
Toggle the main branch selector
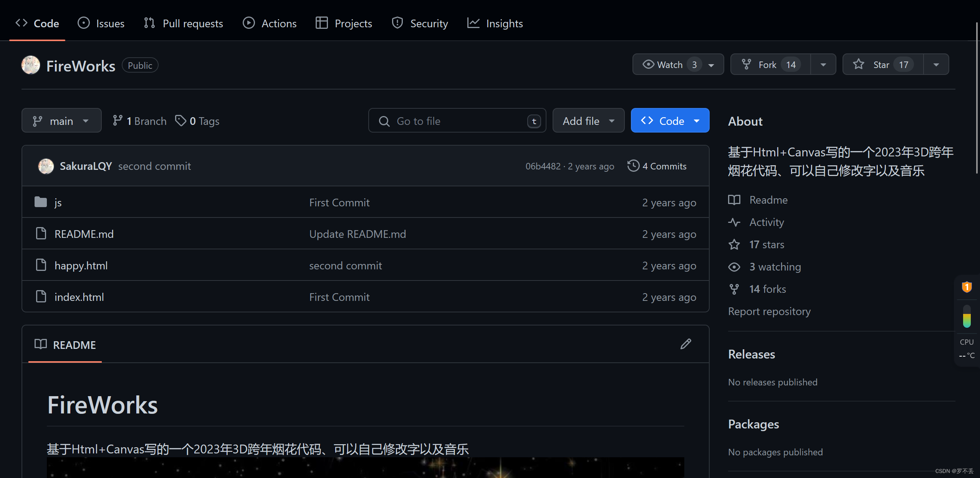coord(61,120)
